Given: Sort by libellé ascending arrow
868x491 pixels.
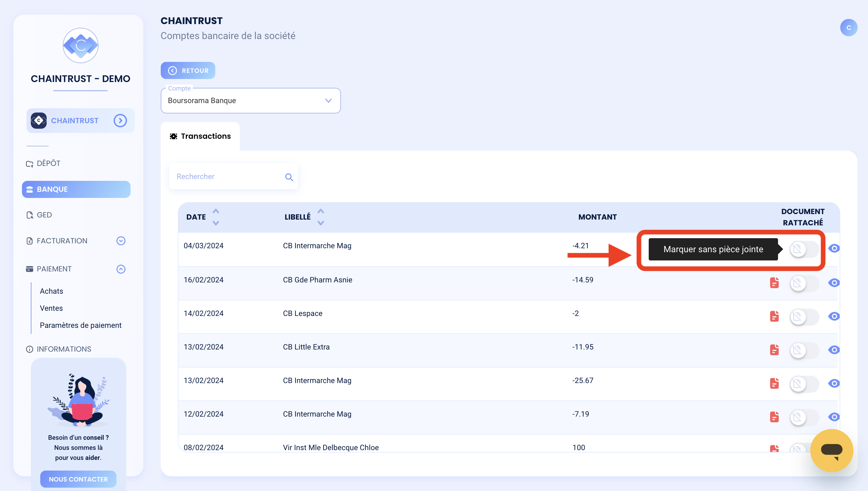Looking at the screenshot, I should tap(321, 211).
